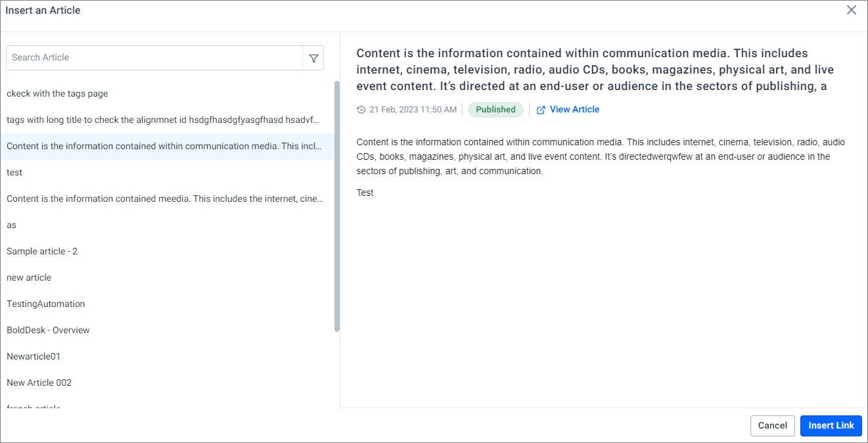Click the Search Article input field
The image size is (868, 443).
[x=154, y=58]
